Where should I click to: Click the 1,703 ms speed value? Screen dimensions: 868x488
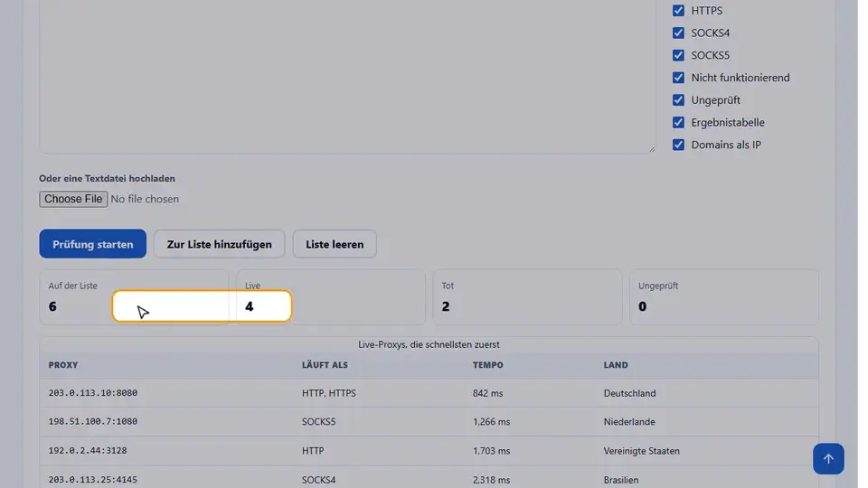pyautogui.click(x=491, y=451)
